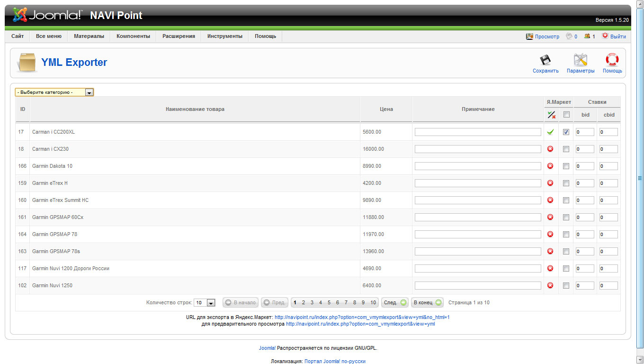The image size is (644, 364).
Task: Click red status icon for Garmin eTrex Summit HC
Action: coord(550,200)
